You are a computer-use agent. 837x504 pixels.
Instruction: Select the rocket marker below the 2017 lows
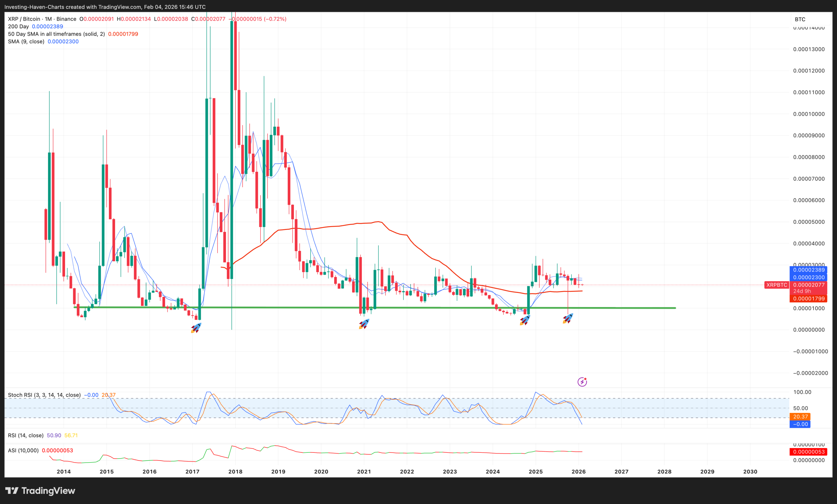pyautogui.click(x=196, y=328)
